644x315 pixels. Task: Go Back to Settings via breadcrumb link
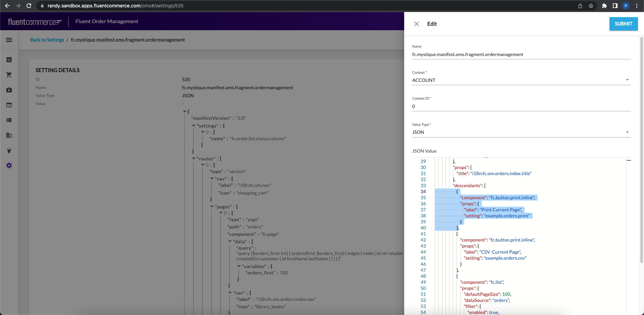click(47, 40)
